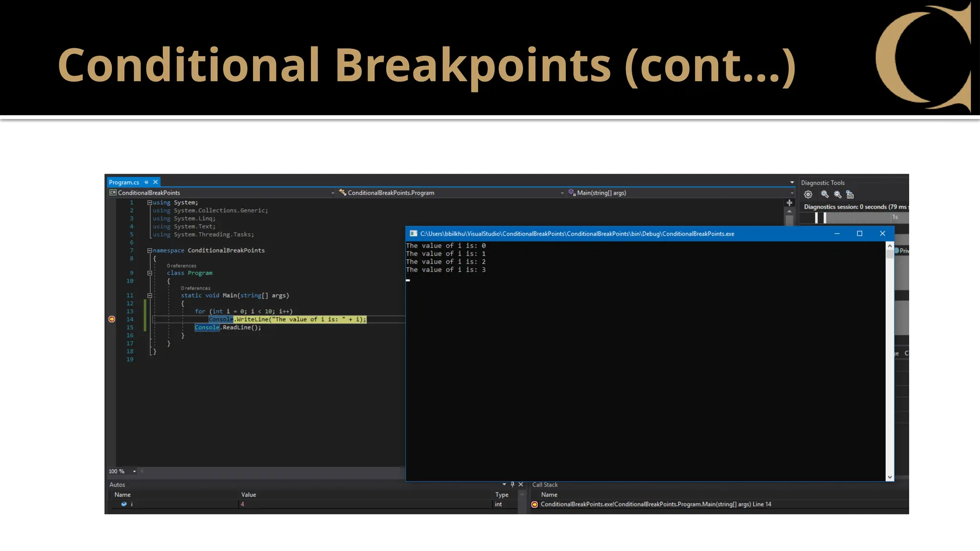Click breakpoint icon in Call Stack row

pyautogui.click(x=535, y=504)
